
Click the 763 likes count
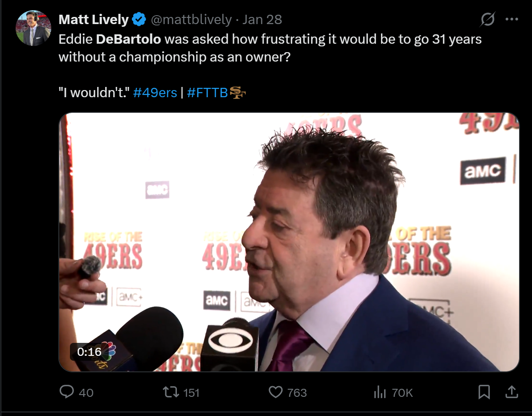(x=297, y=392)
